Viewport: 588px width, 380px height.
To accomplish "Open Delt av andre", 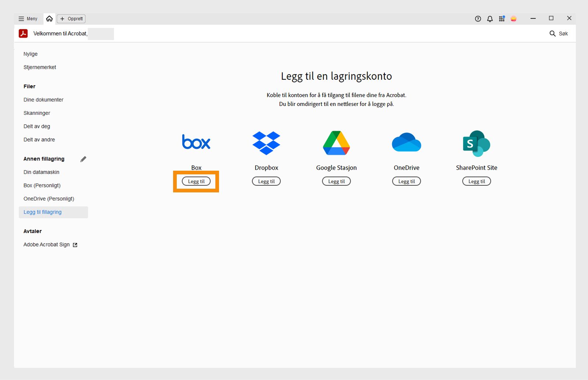I will [39, 139].
